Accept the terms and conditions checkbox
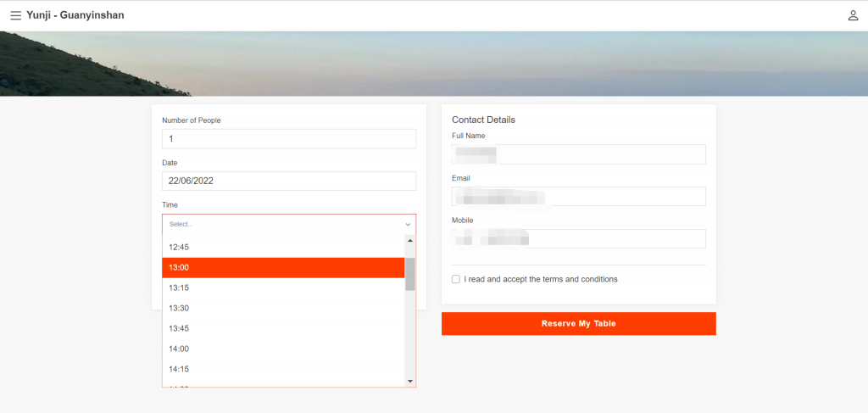The image size is (868, 413). [456, 279]
